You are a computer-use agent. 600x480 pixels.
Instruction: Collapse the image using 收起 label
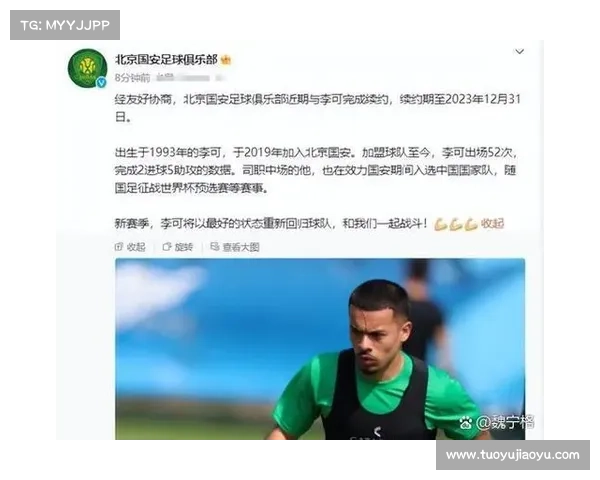[x=136, y=247]
